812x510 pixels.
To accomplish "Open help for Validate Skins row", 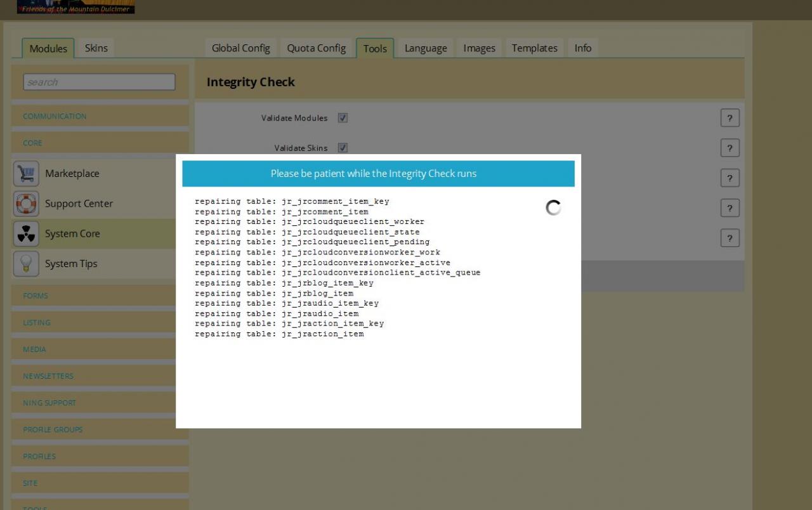I will tap(730, 148).
